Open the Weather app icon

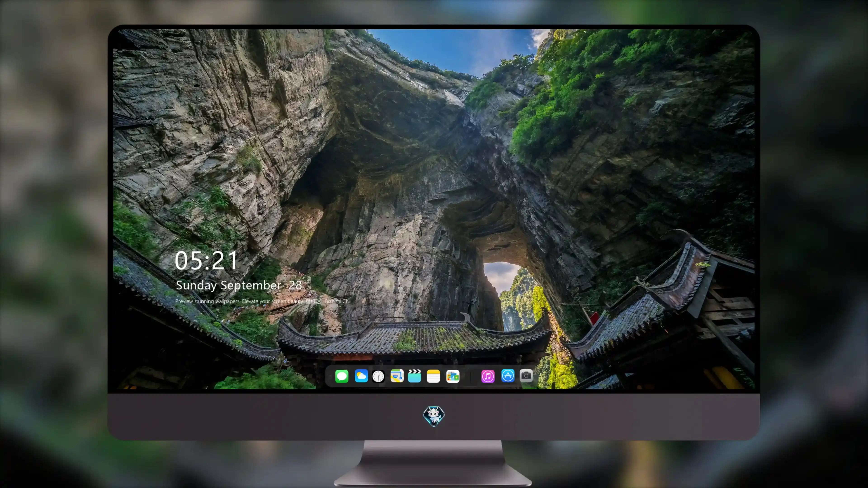tap(361, 376)
